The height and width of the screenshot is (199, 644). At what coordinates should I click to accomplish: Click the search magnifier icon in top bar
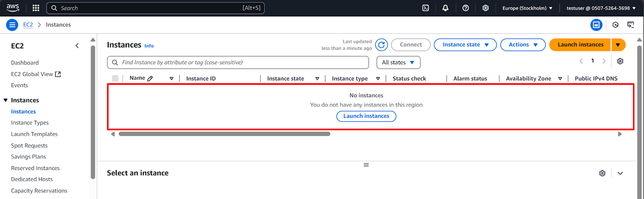[x=54, y=8]
